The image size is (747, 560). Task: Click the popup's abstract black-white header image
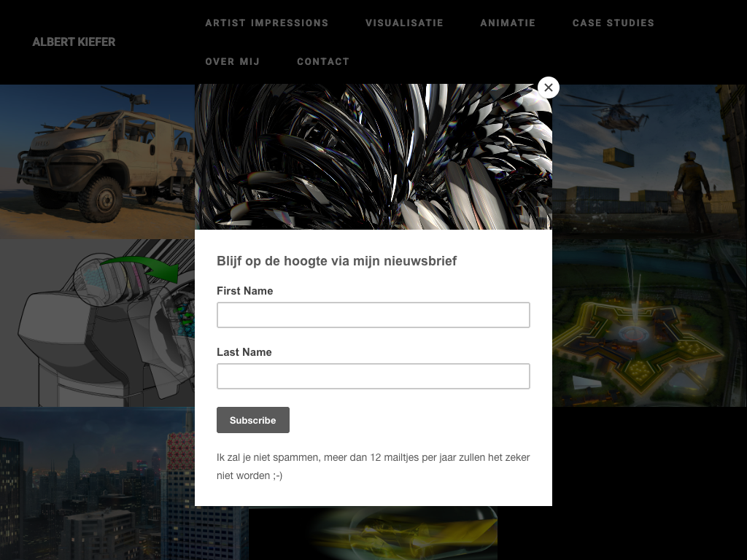point(373,157)
